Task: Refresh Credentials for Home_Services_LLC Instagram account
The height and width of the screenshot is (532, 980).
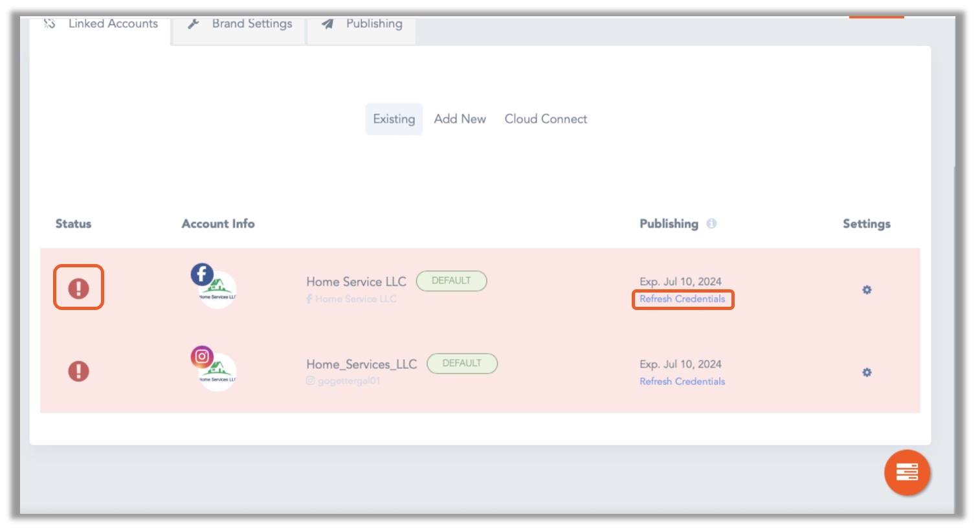Action: tap(682, 381)
